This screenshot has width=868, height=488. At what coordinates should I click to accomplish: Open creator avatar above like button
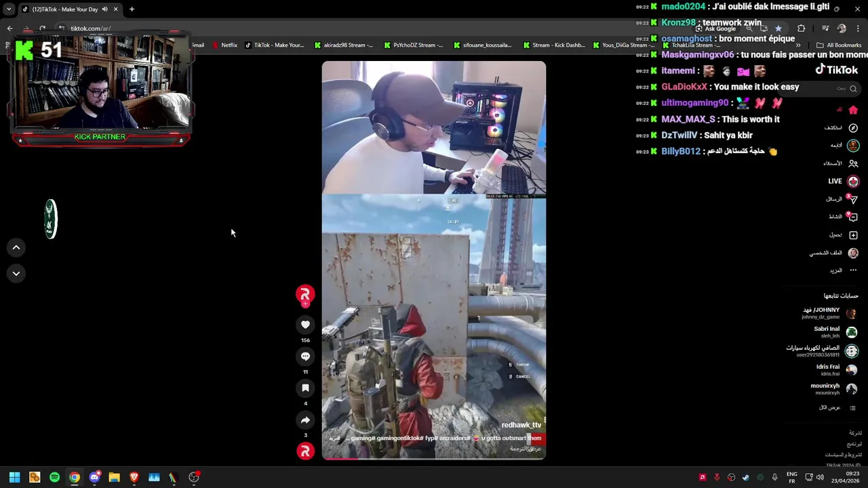point(305,294)
